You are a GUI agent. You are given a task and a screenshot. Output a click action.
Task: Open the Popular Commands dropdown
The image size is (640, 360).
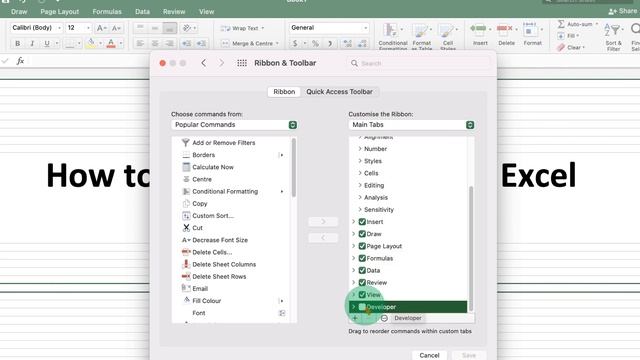[234, 125]
